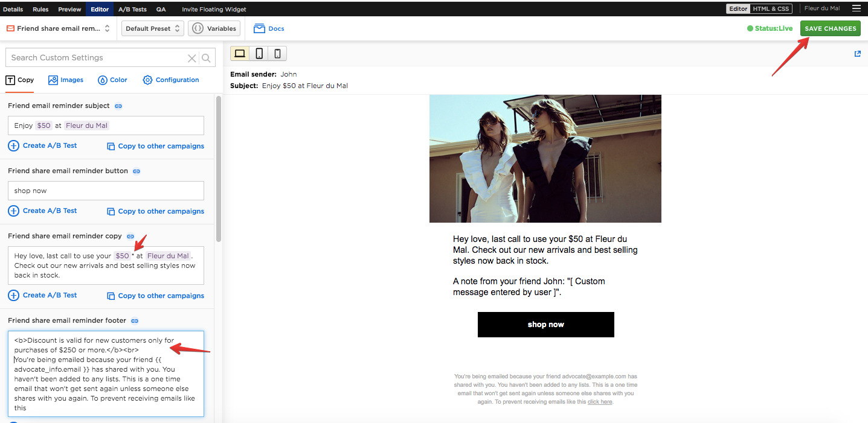Click the Fleur du Mal account name
The image size is (868, 423).
click(822, 8)
